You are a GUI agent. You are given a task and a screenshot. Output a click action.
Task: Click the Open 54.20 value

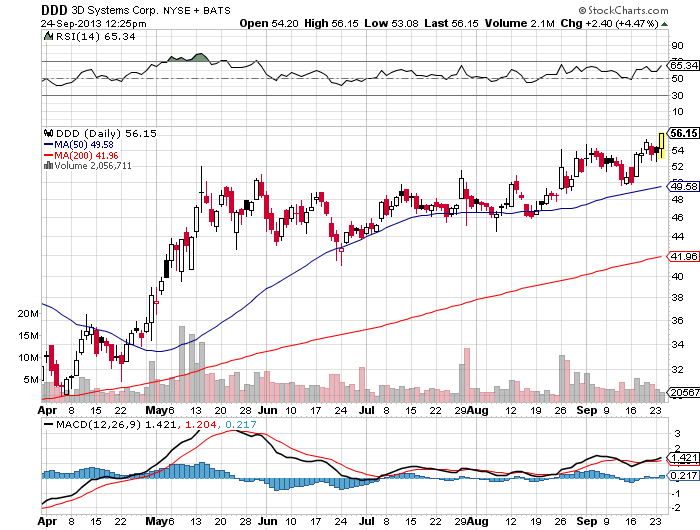[x=269, y=23]
